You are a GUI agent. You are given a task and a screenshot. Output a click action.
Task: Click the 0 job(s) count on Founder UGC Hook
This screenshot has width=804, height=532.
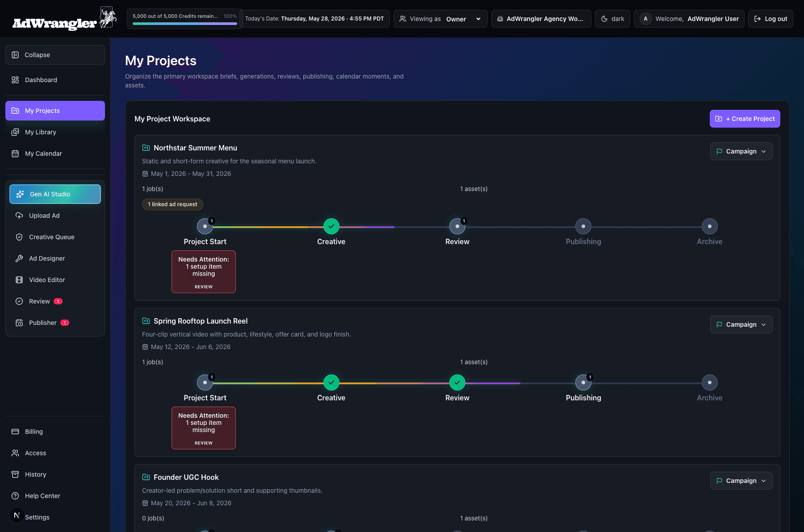153,518
